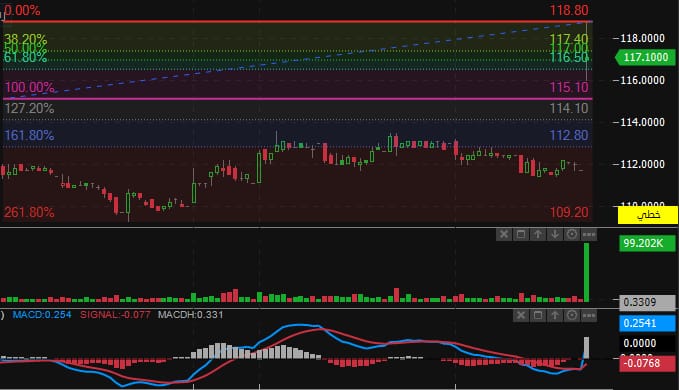Move the MACD panel up

coord(555,315)
